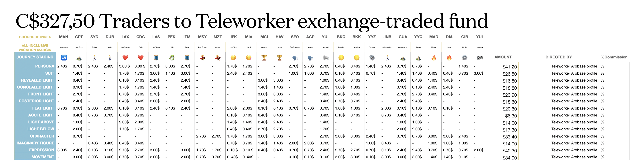Select the full moon icon under Bamako
The height and width of the screenshot is (167, 644).
tap(341, 58)
